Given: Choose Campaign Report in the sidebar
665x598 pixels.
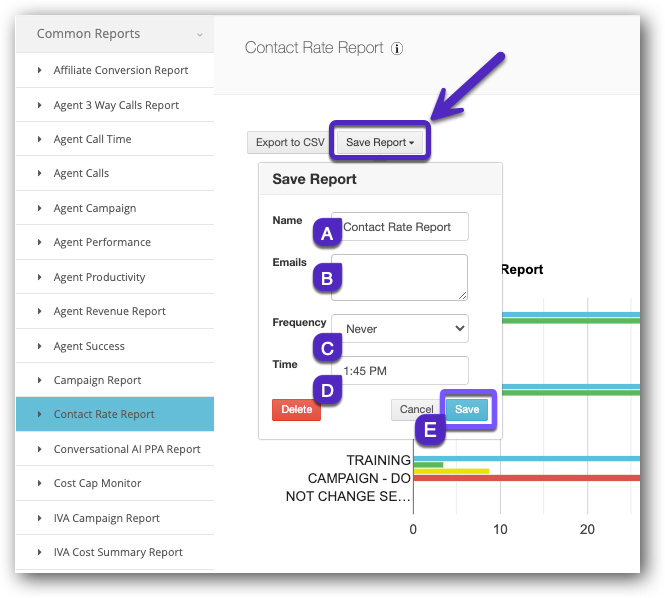Looking at the screenshot, I should click(97, 380).
